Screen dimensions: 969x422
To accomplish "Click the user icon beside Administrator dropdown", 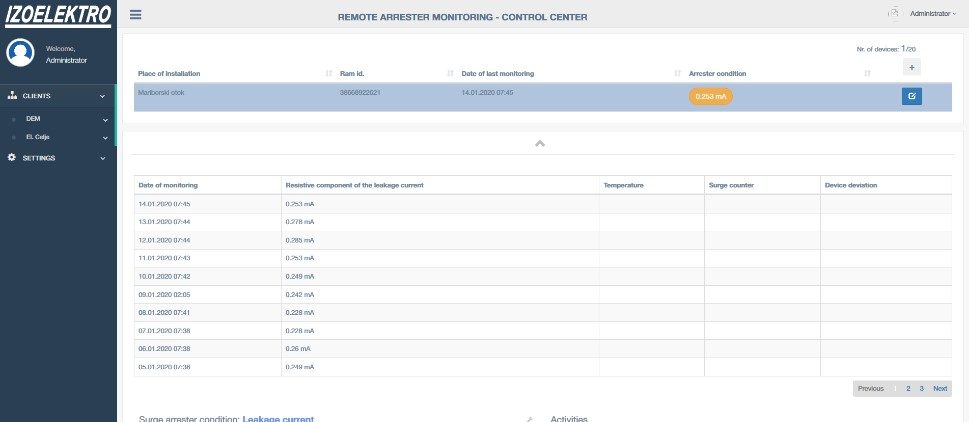I will tap(894, 13).
